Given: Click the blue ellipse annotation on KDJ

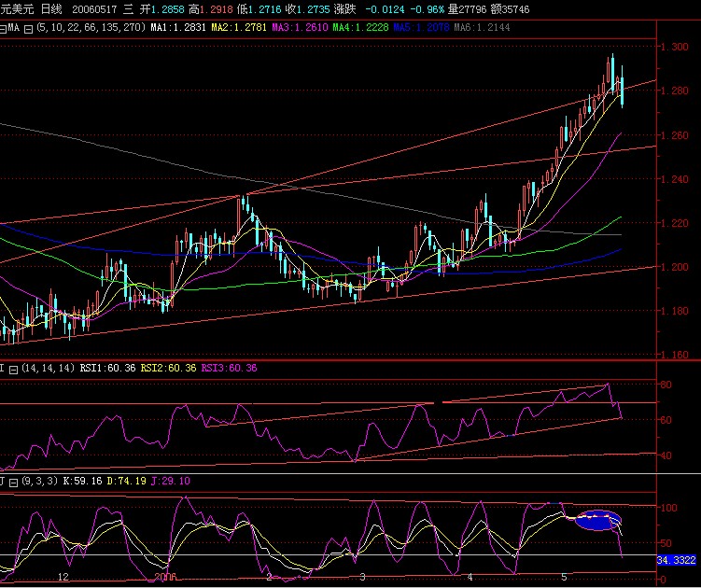Looking at the screenshot, I should (598, 521).
